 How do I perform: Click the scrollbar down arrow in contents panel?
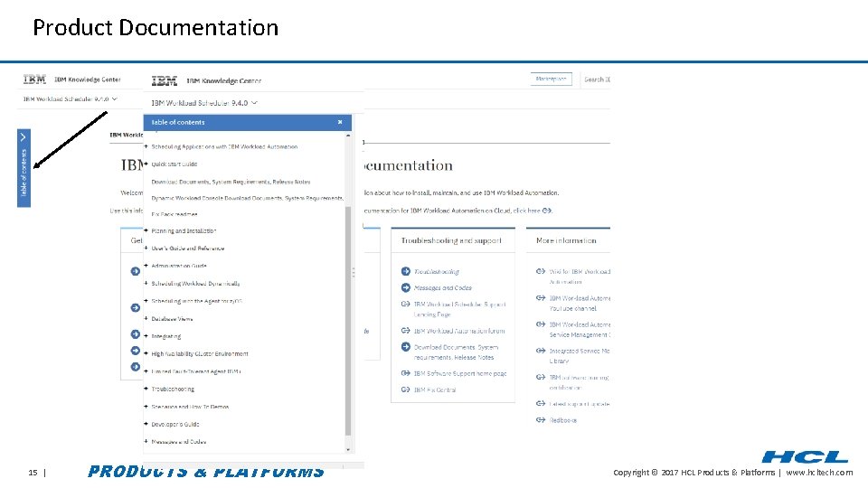click(348, 449)
